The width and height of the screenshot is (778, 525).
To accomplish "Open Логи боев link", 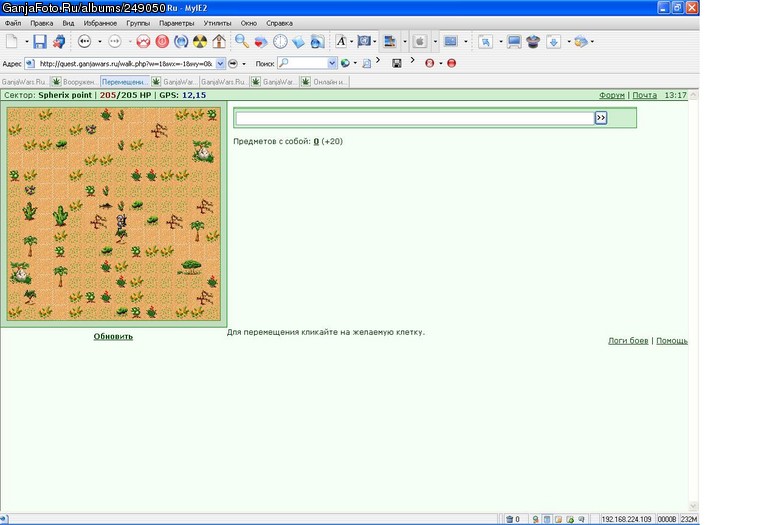I will (628, 341).
